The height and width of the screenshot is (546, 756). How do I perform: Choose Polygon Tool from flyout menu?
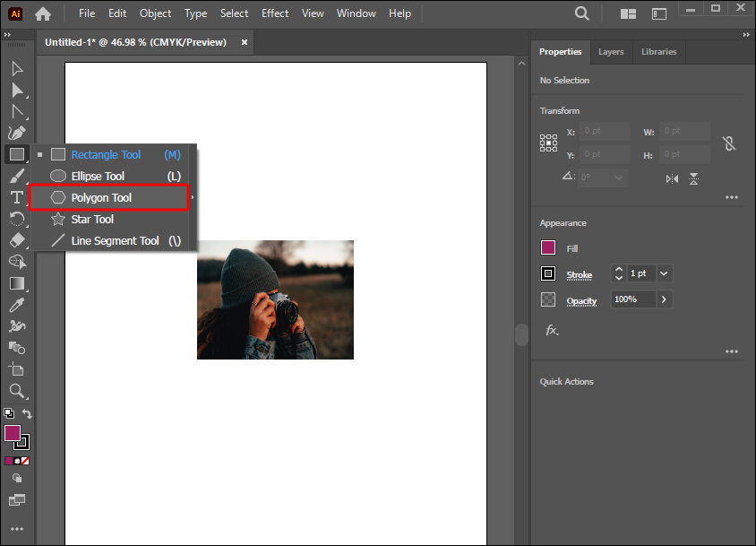101,197
